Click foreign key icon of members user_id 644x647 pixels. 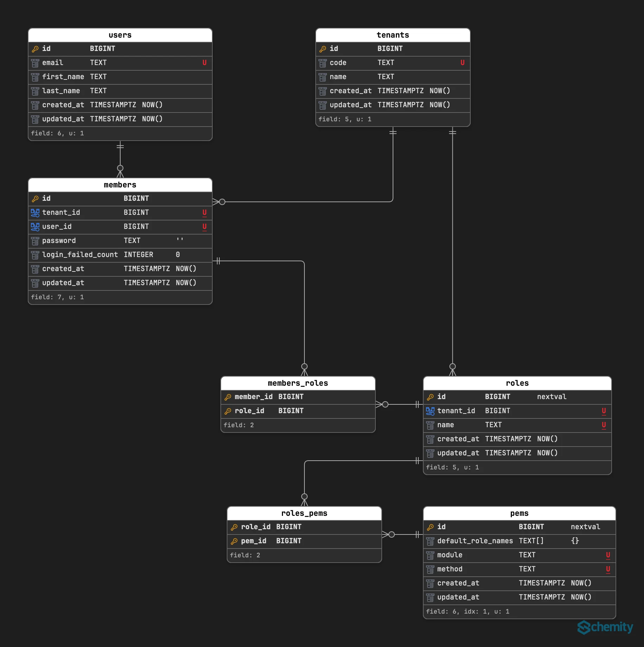35,227
